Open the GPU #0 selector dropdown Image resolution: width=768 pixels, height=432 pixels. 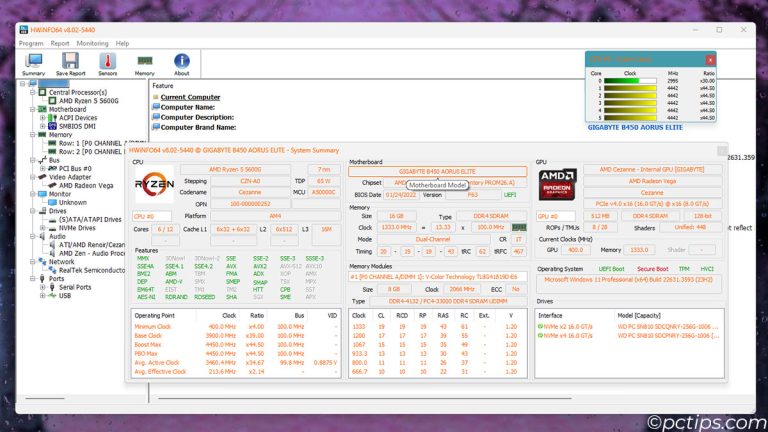tap(556, 216)
